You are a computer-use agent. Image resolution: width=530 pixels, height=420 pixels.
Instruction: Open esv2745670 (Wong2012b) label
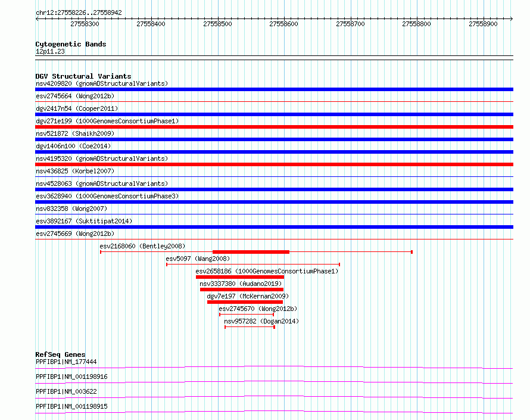[258, 309]
